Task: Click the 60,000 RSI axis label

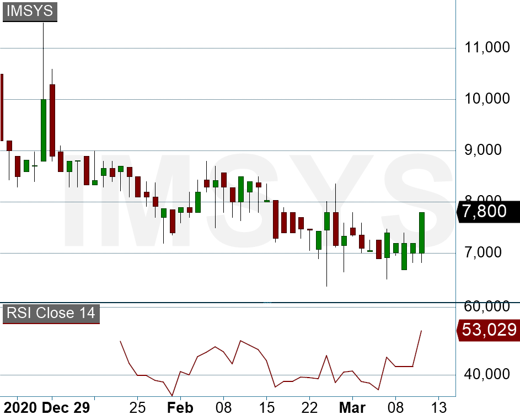Action: [x=487, y=306]
